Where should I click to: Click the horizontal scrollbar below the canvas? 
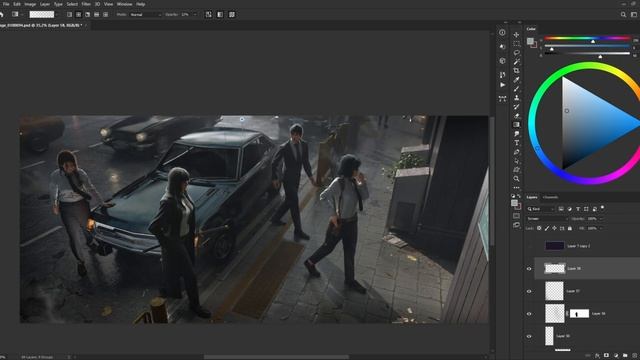pos(276,357)
